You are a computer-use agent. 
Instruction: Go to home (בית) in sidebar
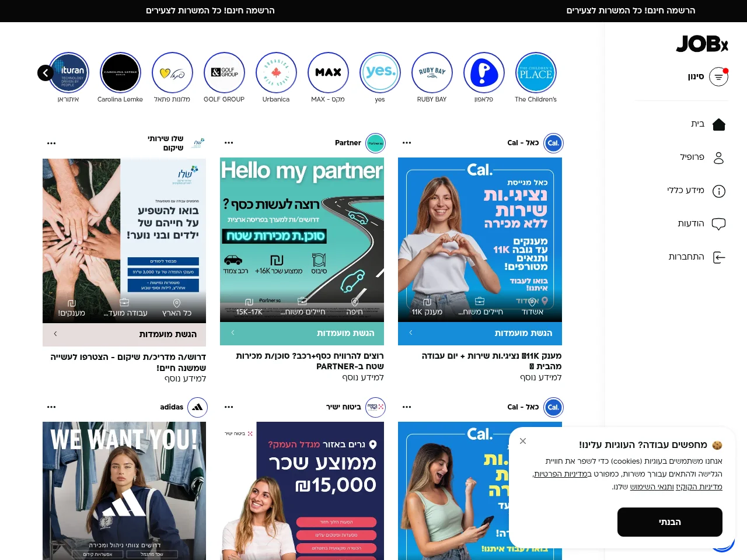coord(707,124)
